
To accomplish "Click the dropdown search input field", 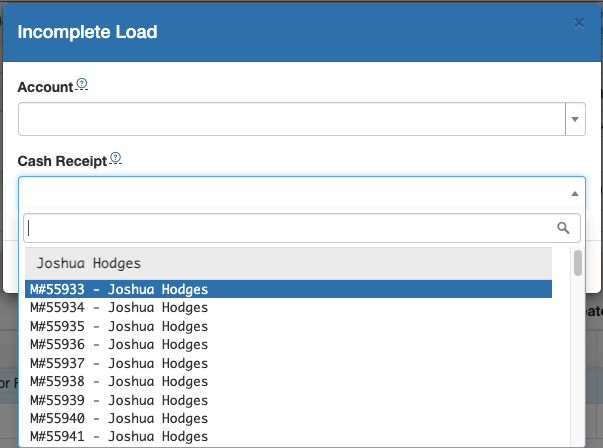I will tap(290, 227).
